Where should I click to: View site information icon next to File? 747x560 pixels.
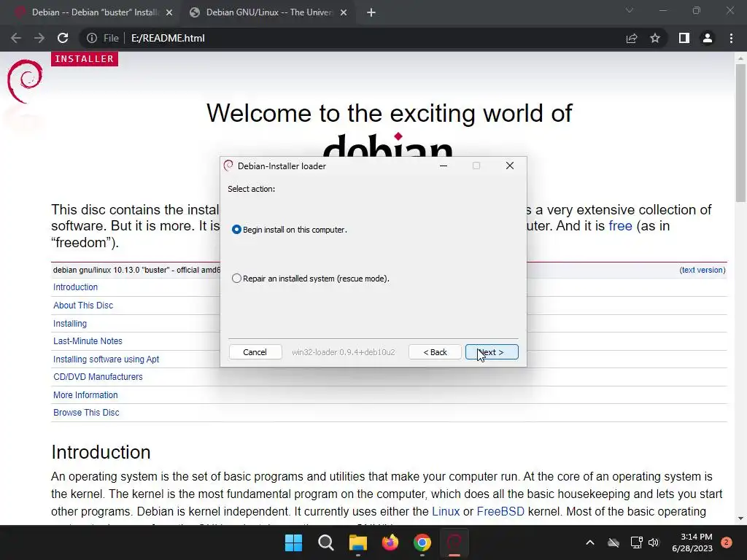click(91, 38)
